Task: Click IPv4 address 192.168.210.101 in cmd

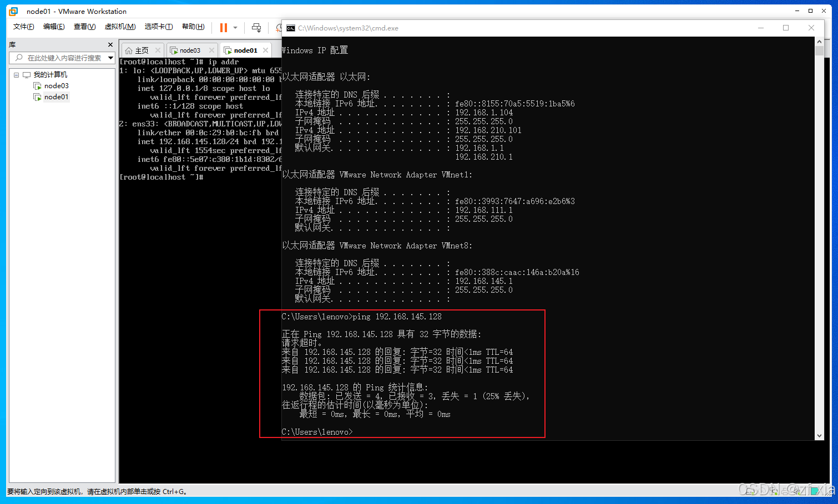Action: pos(488,130)
